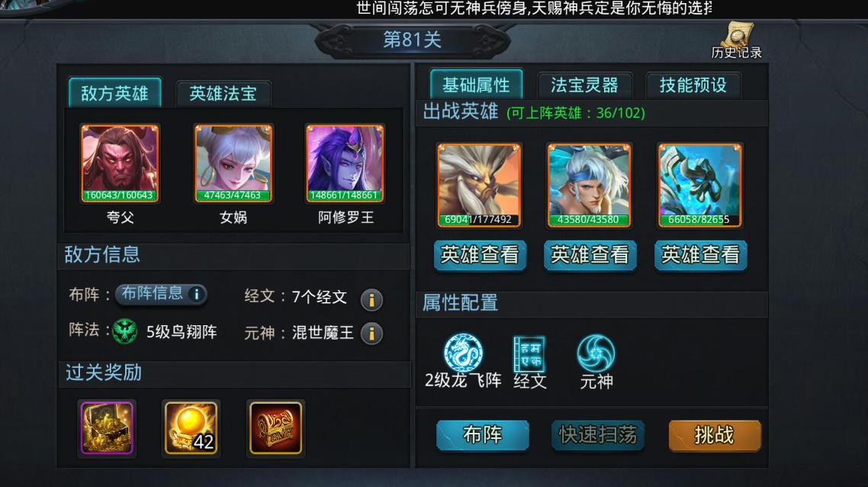Open the 技能预设 tab

coord(693,85)
